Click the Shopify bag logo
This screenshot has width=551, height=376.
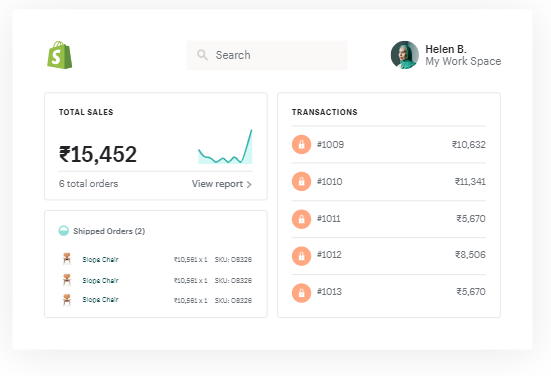pos(60,55)
